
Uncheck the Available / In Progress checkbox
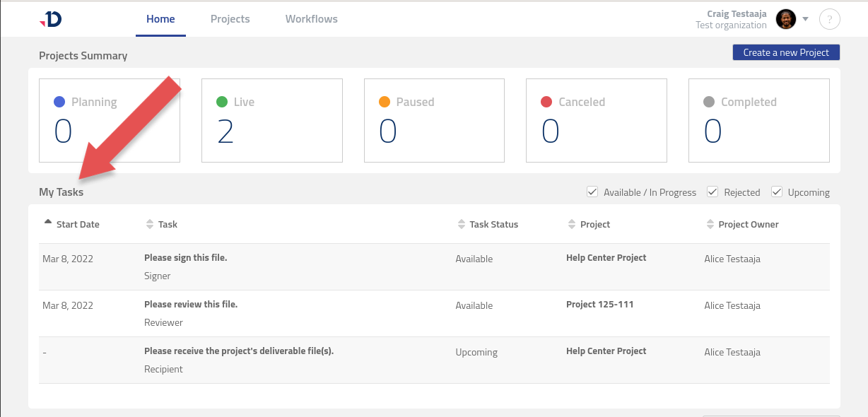(x=592, y=192)
